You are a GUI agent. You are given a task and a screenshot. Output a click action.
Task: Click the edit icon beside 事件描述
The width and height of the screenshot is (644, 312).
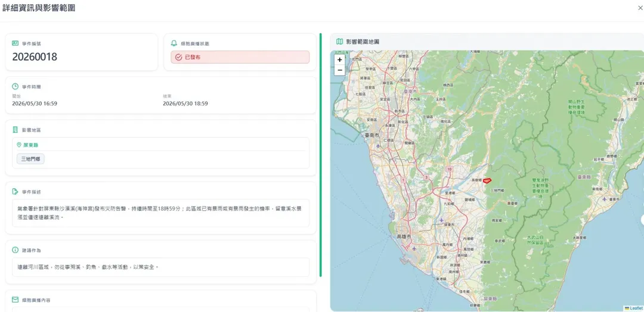tap(15, 192)
